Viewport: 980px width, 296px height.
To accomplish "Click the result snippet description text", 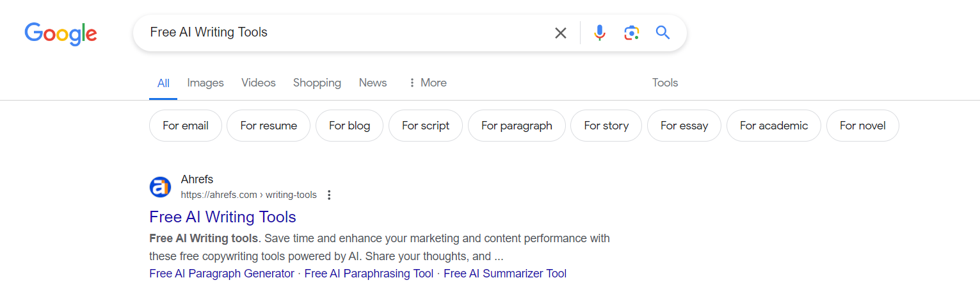I will (380, 247).
